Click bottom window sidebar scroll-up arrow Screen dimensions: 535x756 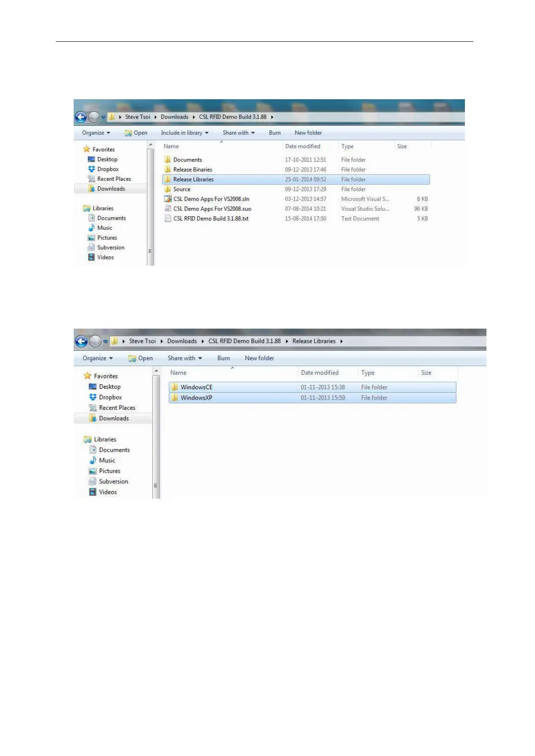(x=156, y=371)
